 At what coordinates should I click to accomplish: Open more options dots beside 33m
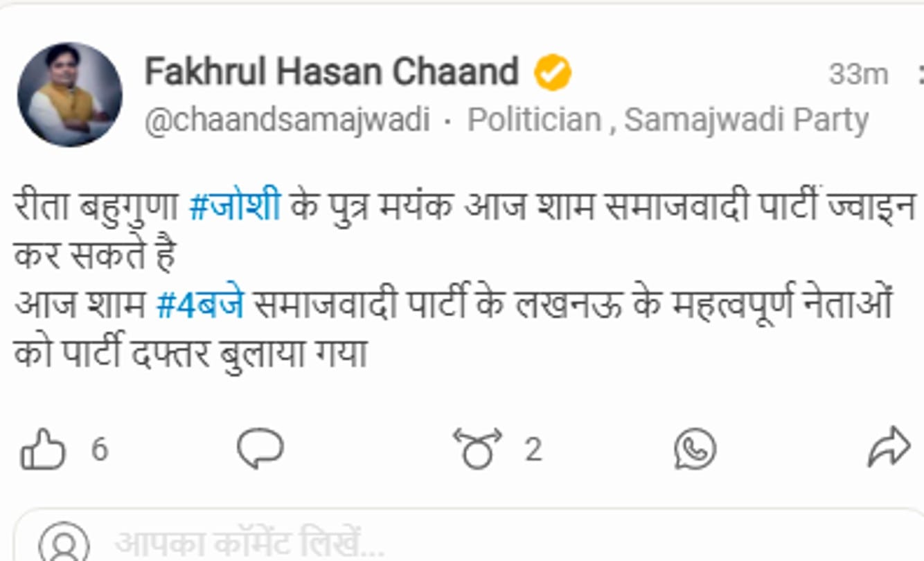920,73
